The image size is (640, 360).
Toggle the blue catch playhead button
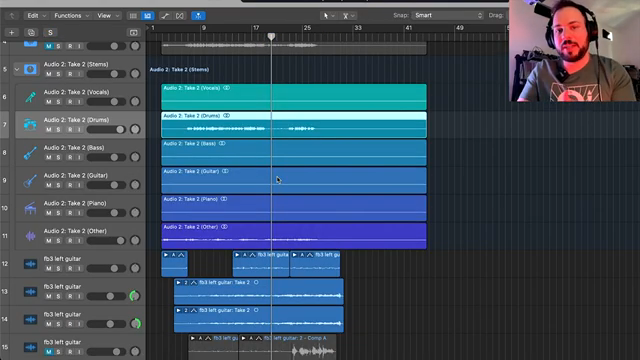[x=198, y=16]
